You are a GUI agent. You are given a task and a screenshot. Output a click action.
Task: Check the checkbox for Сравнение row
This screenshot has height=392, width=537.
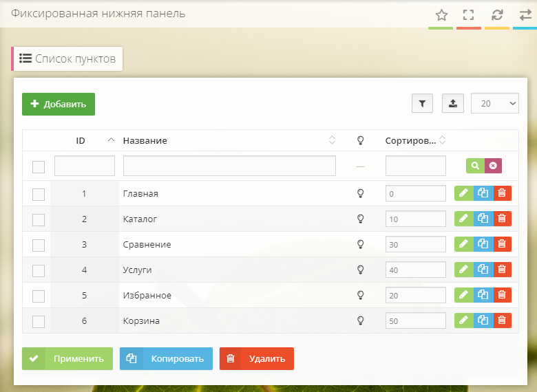[x=39, y=245]
